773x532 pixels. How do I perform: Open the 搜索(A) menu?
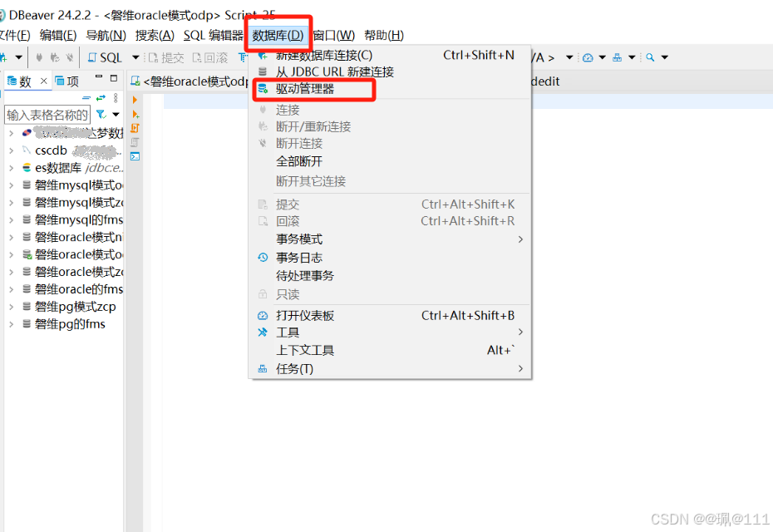[x=155, y=36]
